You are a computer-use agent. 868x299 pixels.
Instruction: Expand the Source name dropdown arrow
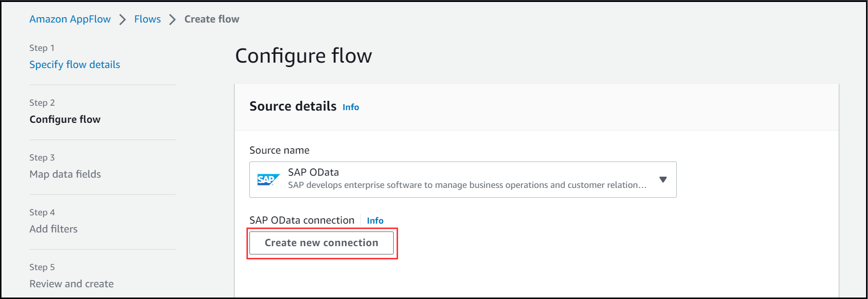click(x=663, y=180)
